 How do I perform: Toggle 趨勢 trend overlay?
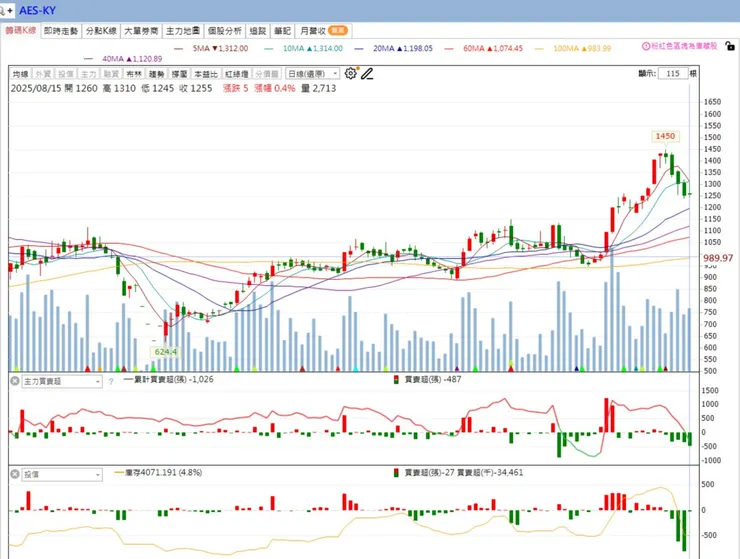coord(157,74)
